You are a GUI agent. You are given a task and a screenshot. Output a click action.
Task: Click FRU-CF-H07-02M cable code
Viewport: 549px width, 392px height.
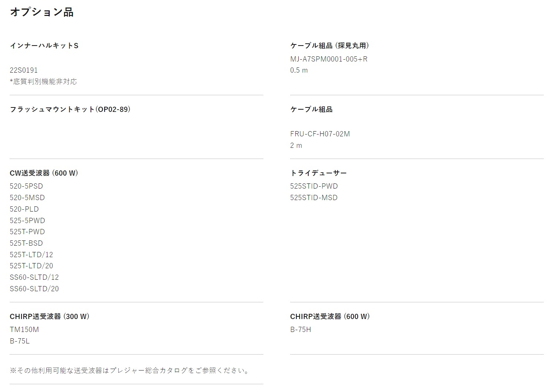pyautogui.click(x=320, y=134)
